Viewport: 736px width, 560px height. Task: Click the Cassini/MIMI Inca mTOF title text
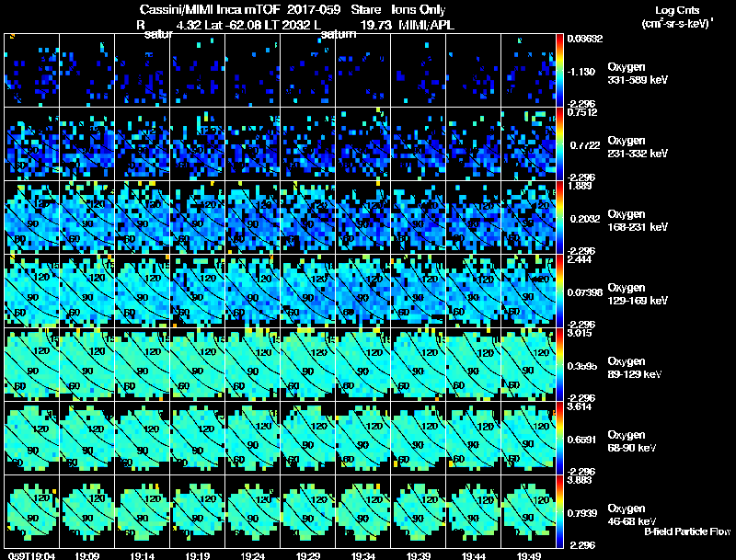210,9
